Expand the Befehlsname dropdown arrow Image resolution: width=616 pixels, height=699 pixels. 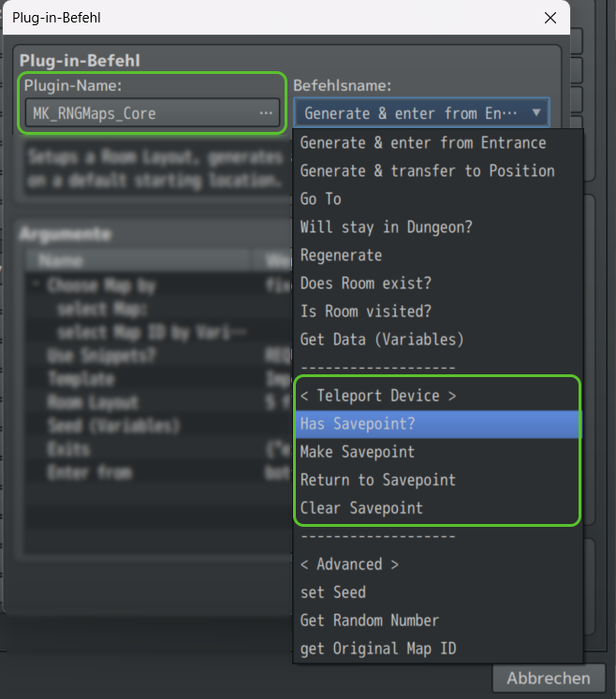pos(536,113)
